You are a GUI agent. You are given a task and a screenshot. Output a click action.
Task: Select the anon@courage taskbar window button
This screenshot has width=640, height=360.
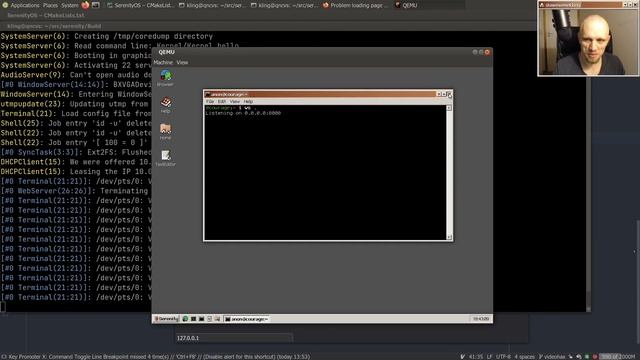(247, 319)
